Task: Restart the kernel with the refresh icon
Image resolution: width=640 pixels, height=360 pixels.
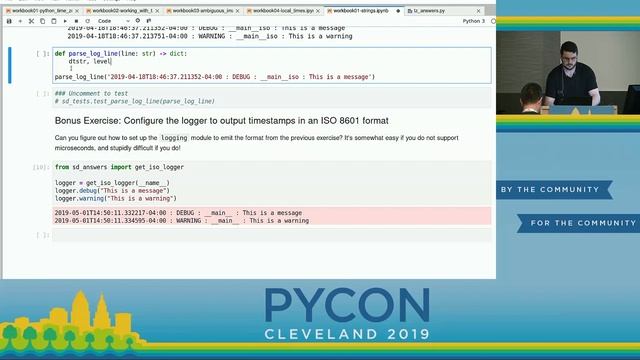Action: (87, 21)
